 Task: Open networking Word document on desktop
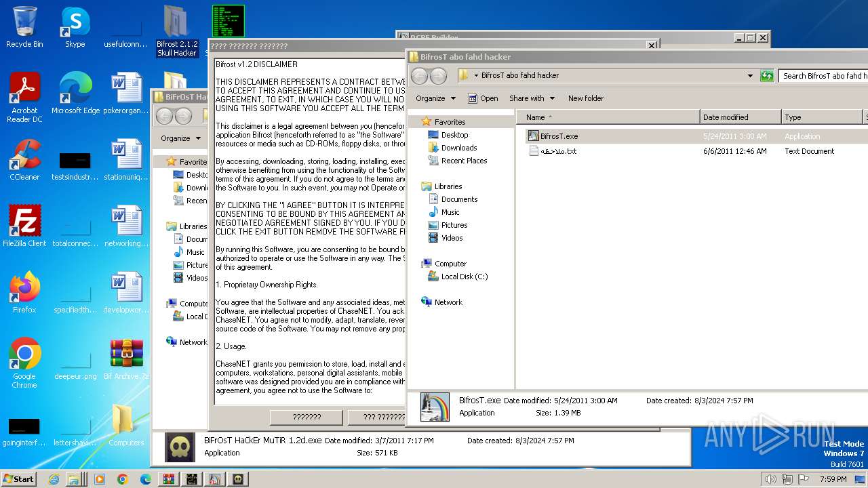point(126,226)
